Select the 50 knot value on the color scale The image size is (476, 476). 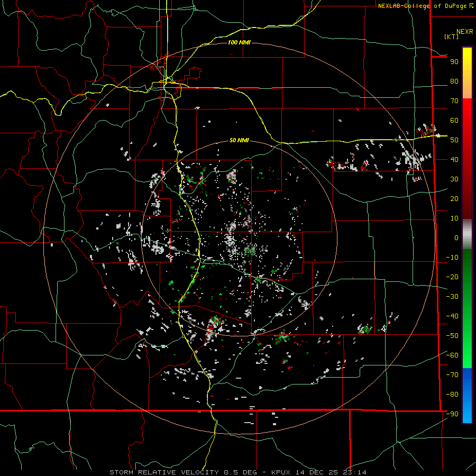454,140
